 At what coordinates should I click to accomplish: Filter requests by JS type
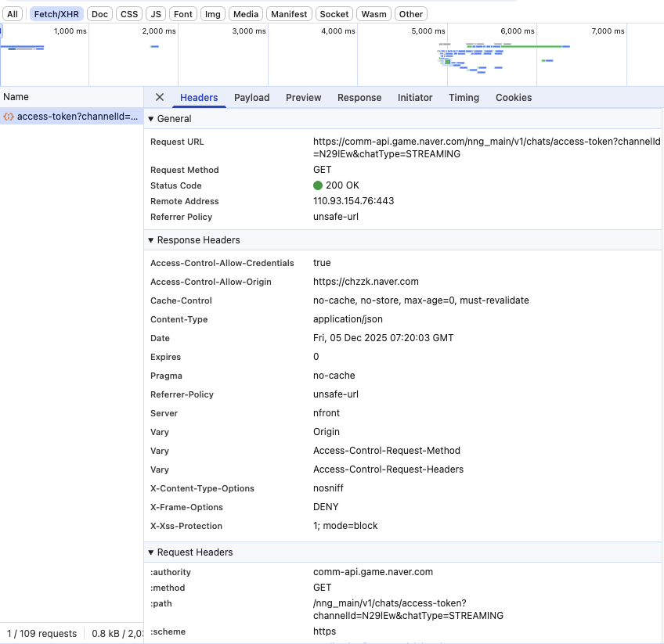click(156, 14)
